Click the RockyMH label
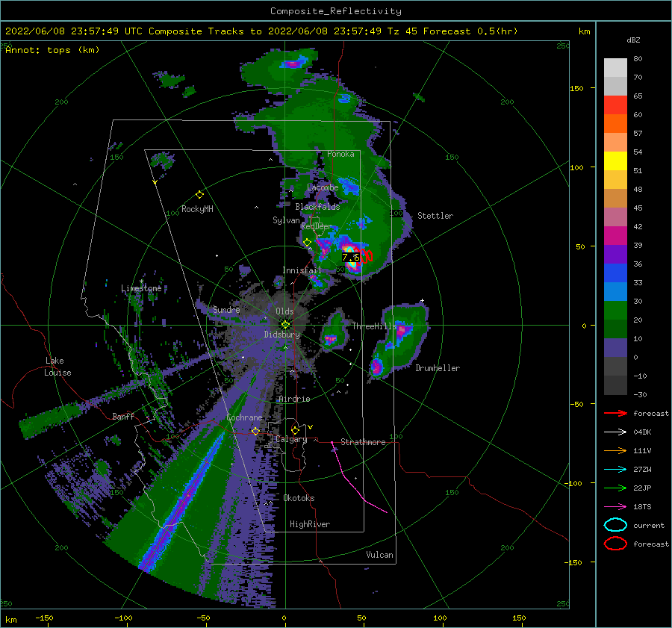The image size is (672, 628). pyautogui.click(x=197, y=209)
